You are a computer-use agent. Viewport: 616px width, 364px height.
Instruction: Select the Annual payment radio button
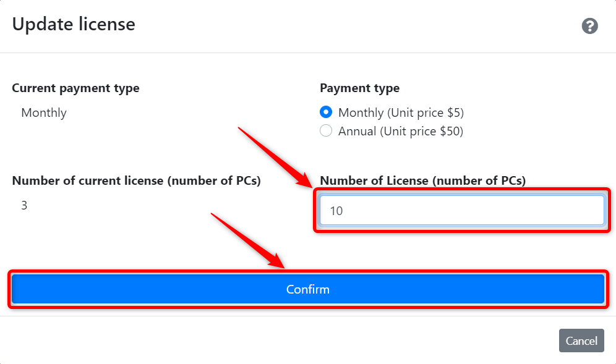(x=326, y=131)
